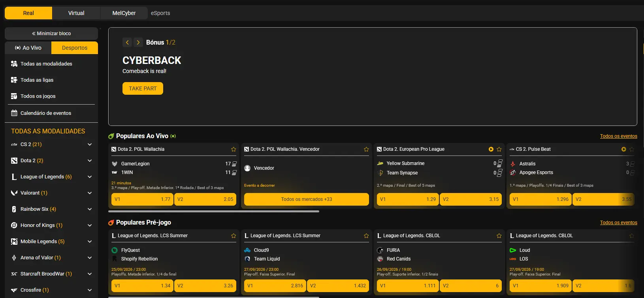
Task: Open live stream for CS 2 Pulse Beat
Action: click(x=623, y=149)
